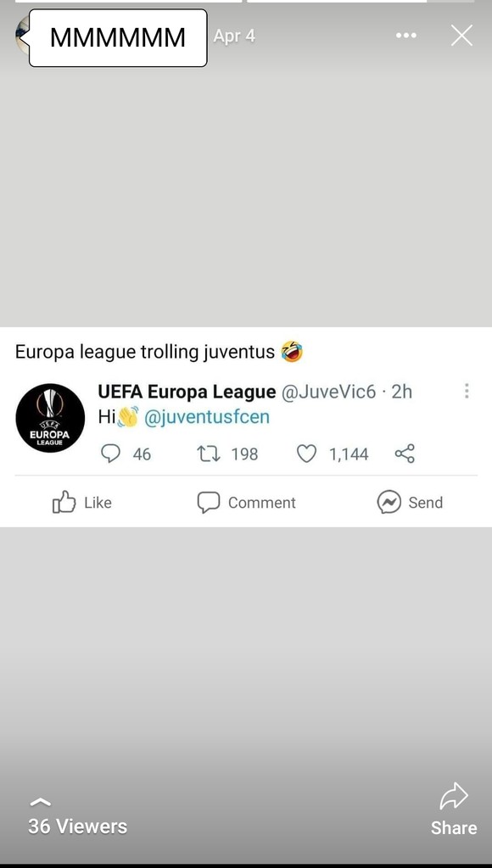
Task: Close the story with the X icon
Action: pyautogui.click(x=461, y=36)
